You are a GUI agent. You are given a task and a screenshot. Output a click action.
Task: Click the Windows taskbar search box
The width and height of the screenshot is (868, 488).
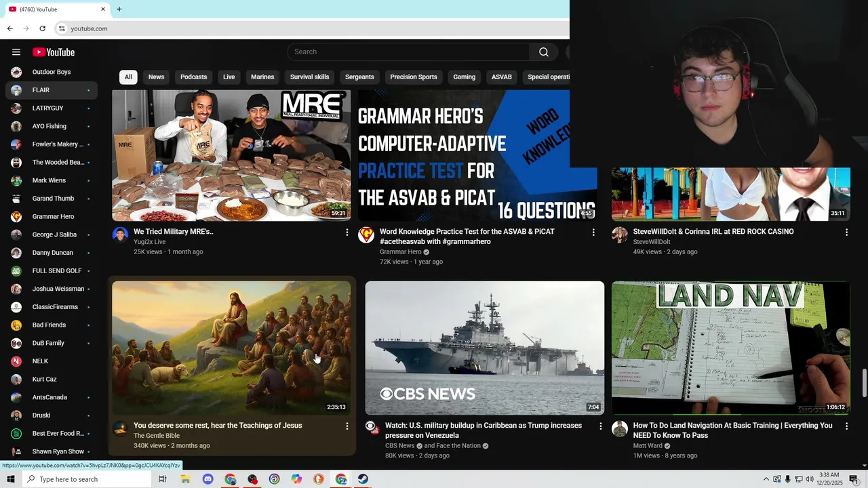(86, 479)
